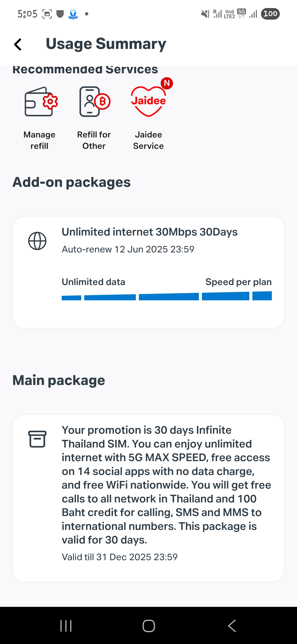The height and width of the screenshot is (644, 297).
Task: Tap the Android system back button
Action: 232,626
